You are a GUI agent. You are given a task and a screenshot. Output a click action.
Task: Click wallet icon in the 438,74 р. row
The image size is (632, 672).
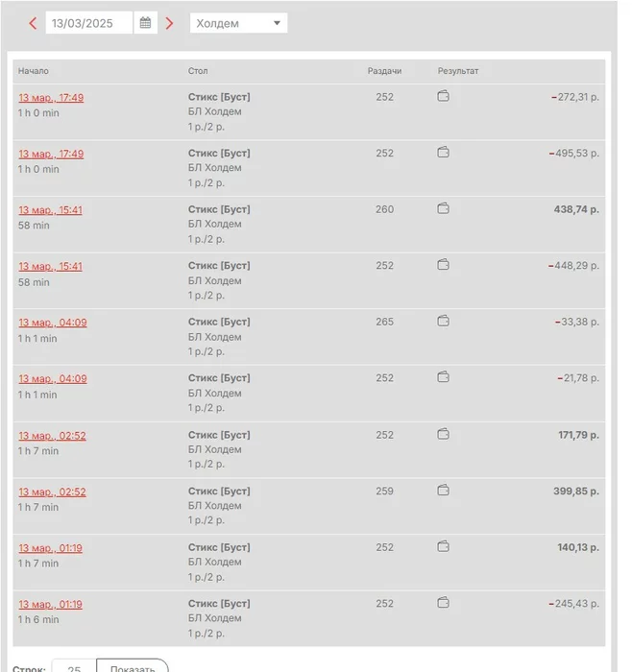click(444, 208)
